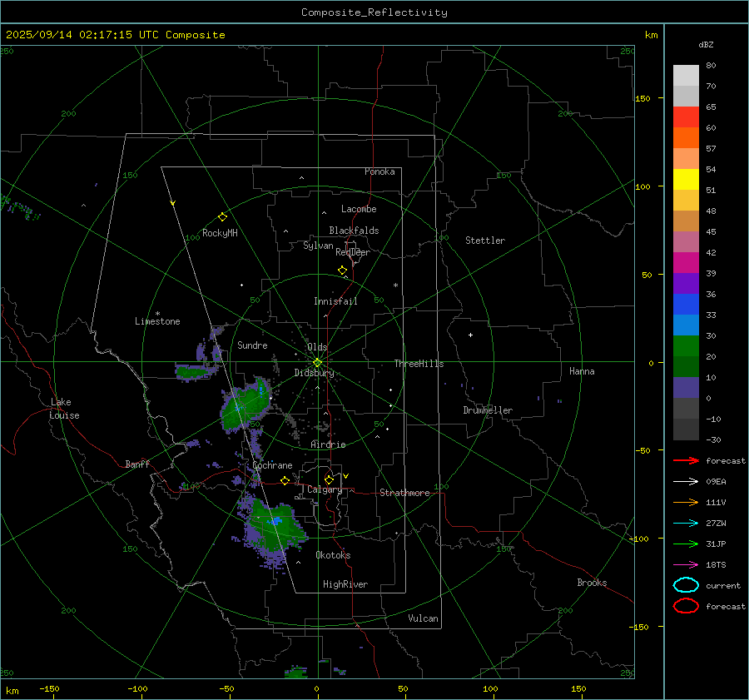The height and width of the screenshot is (700, 749).
Task: Click the red forecast arrow in legend
Action: click(x=686, y=460)
